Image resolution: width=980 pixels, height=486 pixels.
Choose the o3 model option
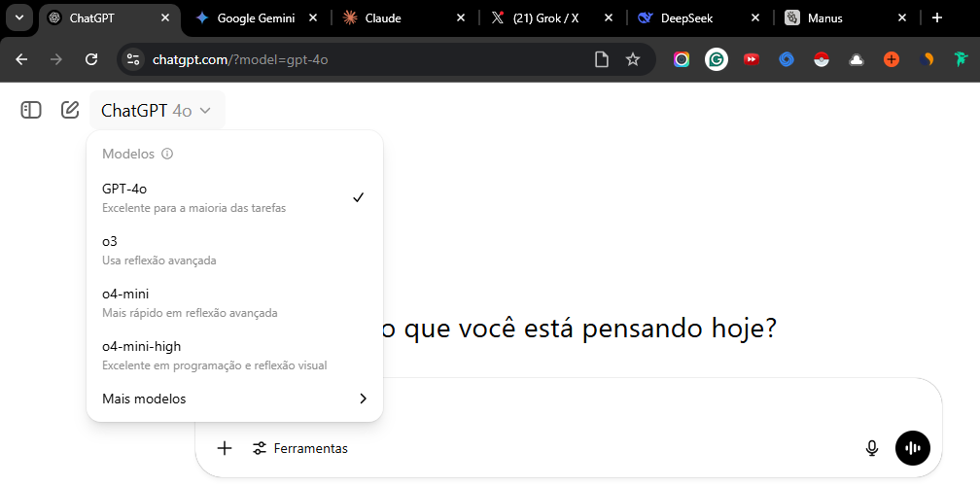[x=234, y=250]
